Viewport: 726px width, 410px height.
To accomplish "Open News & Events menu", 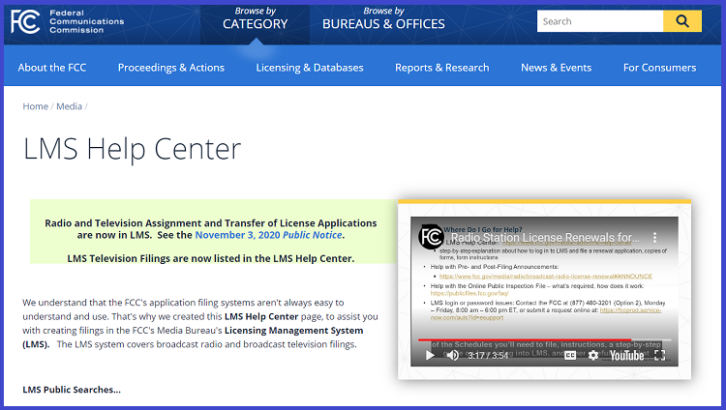I will 556,68.
